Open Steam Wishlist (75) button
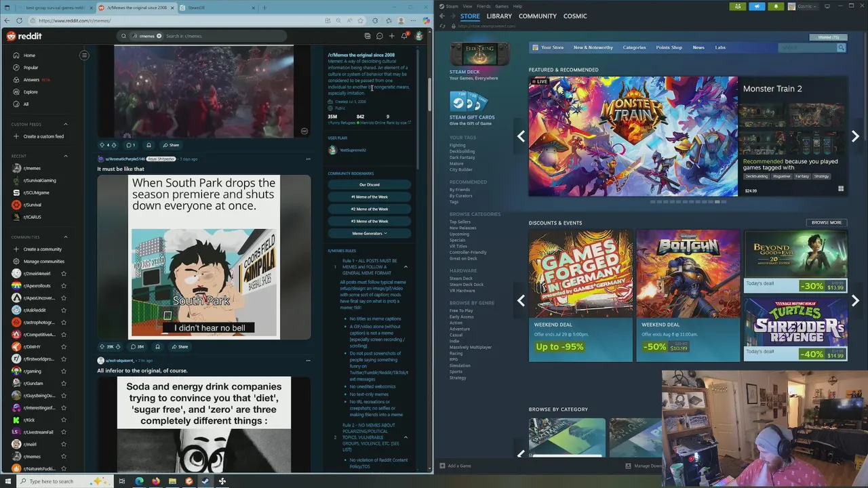Viewport: 868px width, 488px height. 827,37
